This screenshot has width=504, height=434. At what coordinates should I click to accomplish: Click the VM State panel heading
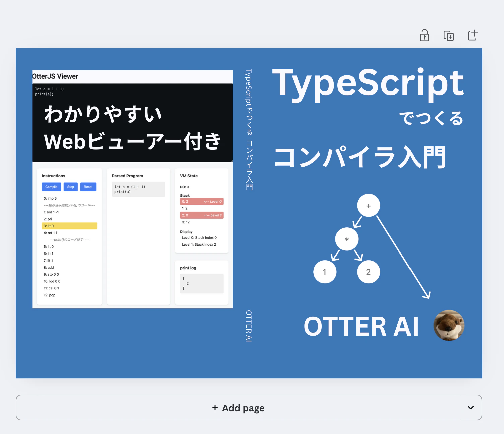tap(189, 176)
